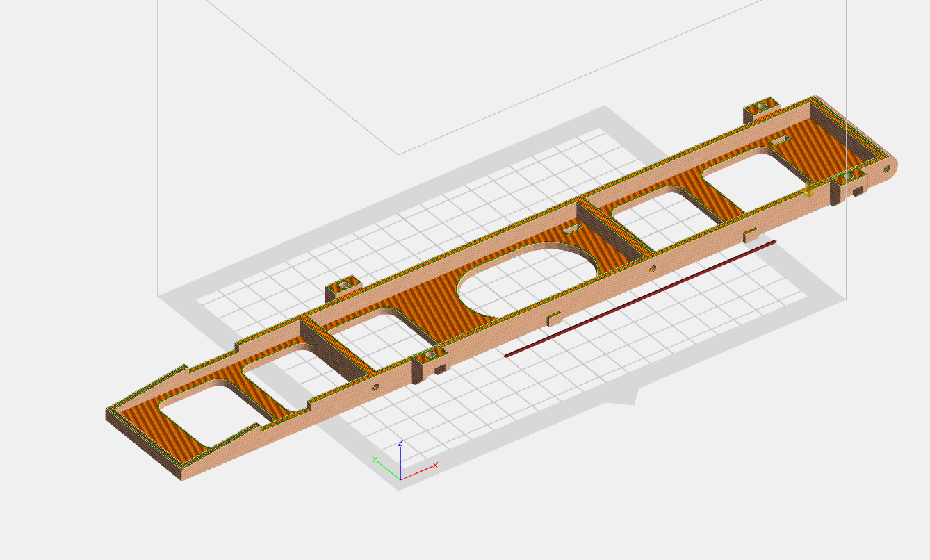Click the red X axis label
The height and width of the screenshot is (560, 930).
[x=435, y=465]
